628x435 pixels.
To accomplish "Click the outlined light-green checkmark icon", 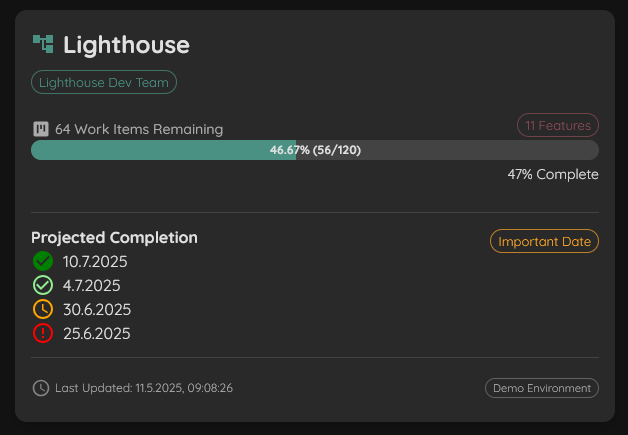I will [x=43, y=285].
